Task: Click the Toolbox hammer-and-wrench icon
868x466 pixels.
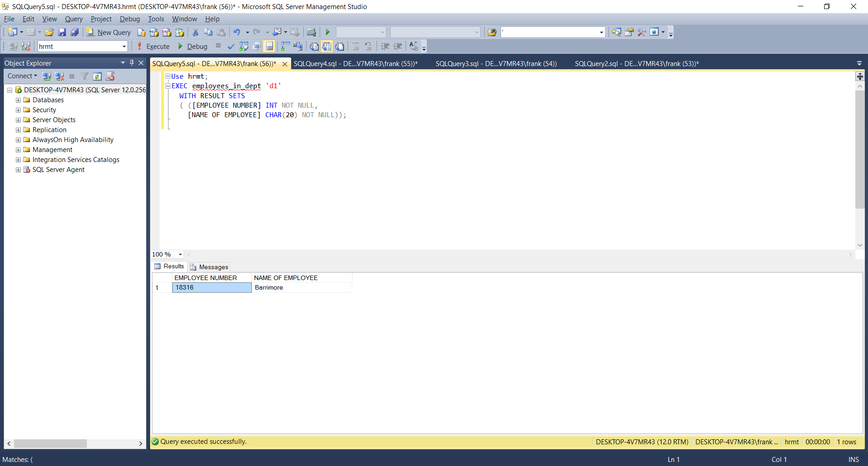Action: 642,32
